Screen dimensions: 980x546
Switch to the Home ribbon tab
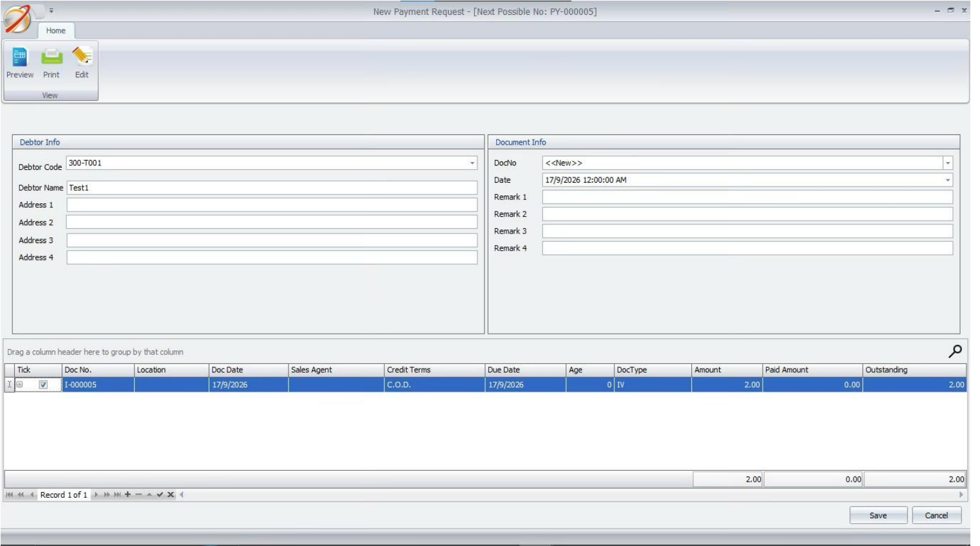[x=56, y=30]
